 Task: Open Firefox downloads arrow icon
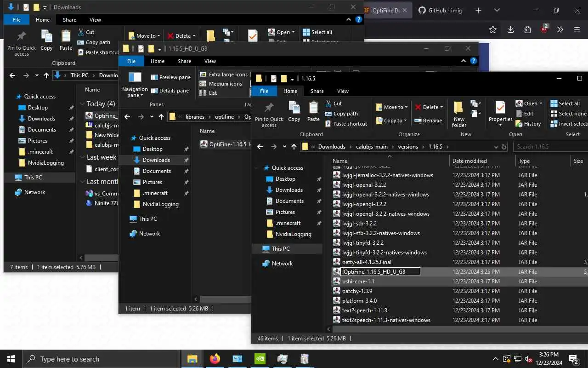[x=510, y=29]
